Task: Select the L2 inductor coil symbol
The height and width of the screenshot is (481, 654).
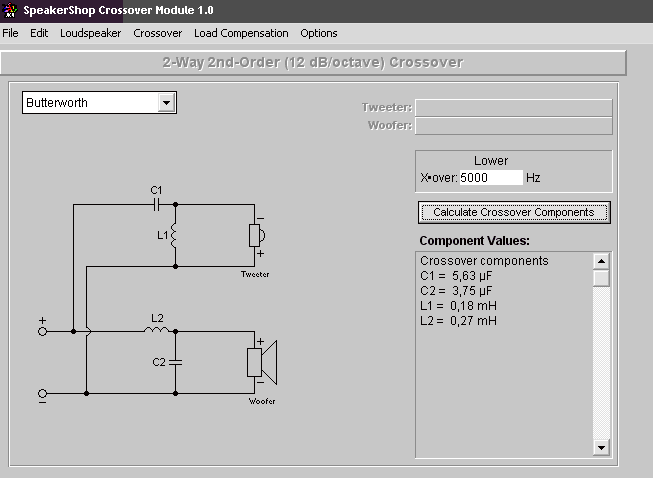Action: click(157, 330)
